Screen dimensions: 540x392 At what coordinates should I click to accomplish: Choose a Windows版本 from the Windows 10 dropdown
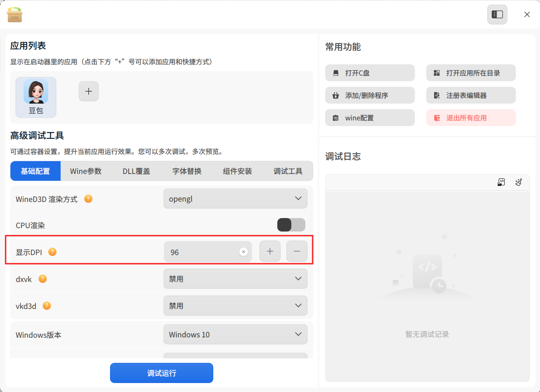click(x=235, y=334)
